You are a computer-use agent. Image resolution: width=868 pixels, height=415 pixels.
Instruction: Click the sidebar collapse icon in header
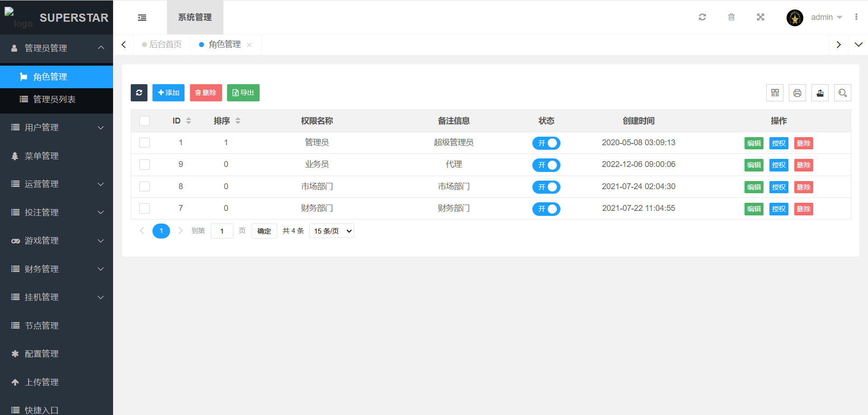point(142,18)
